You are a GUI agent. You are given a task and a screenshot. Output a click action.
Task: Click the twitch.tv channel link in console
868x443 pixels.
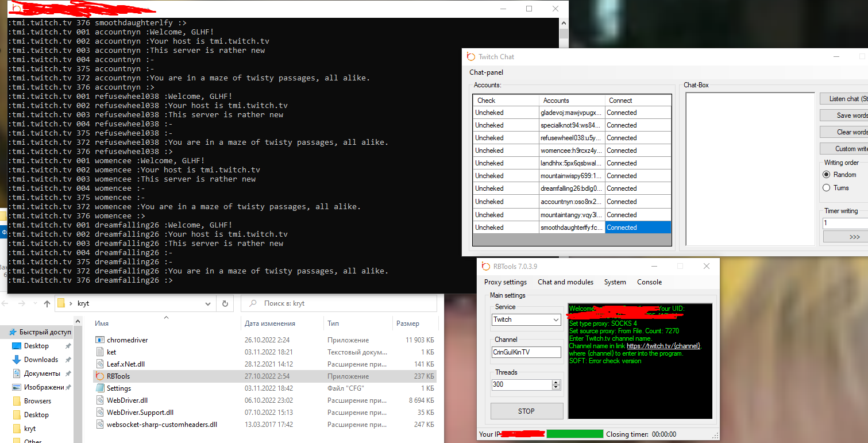(663, 346)
